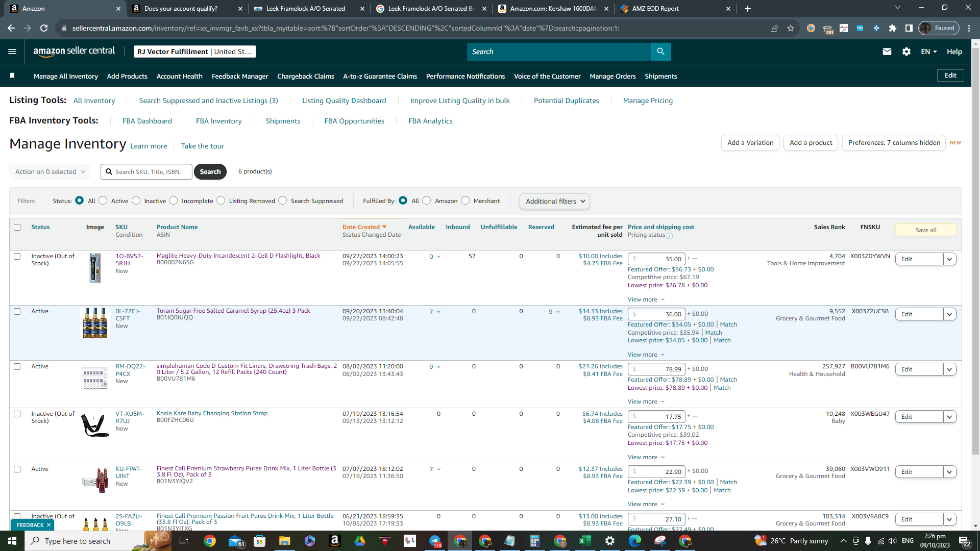
Task: Open the Calculator app in taskbar
Action: (x=535, y=541)
